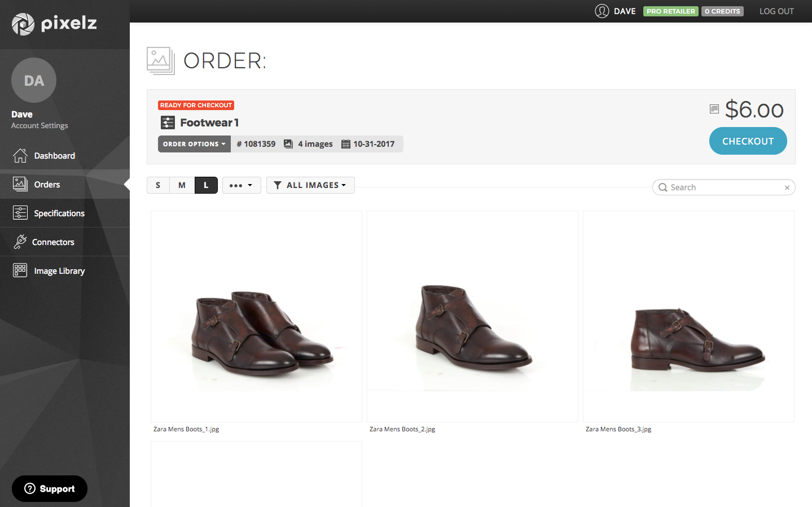This screenshot has width=812, height=507.
Task: Expand the ALL IMAGES filter dropdown
Action: tap(310, 185)
